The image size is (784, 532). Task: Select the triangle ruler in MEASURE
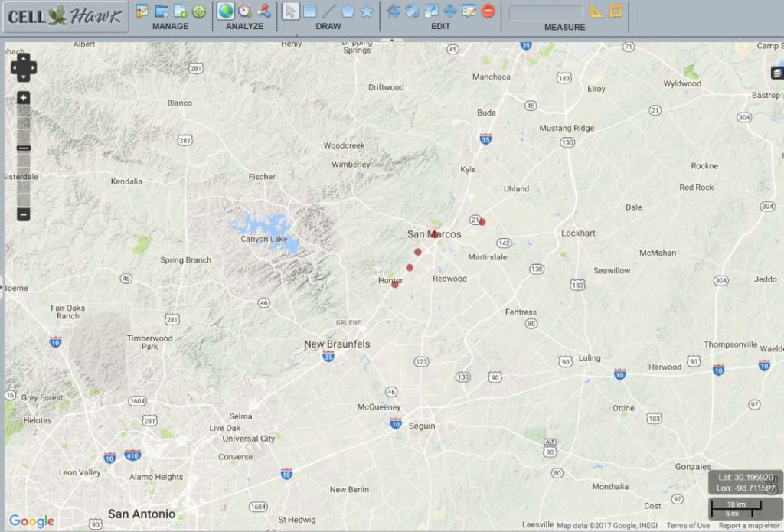(595, 11)
